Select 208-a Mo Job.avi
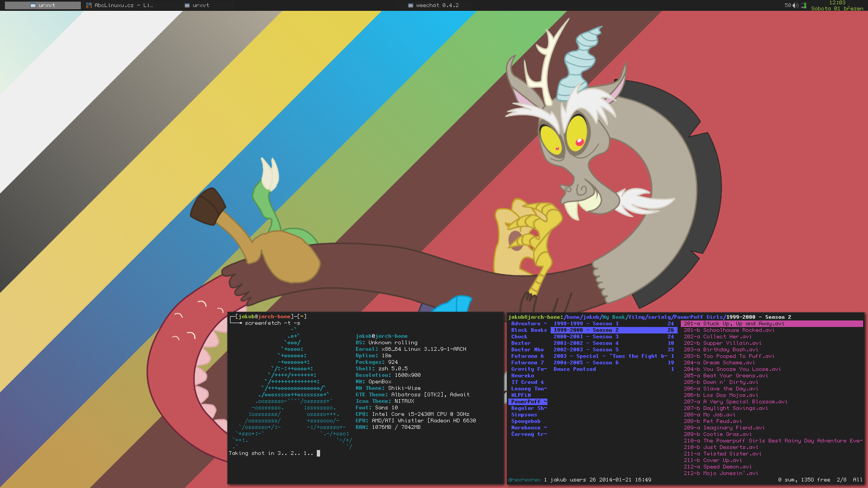Viewport: 868px width, 488px height. point(709,415)
